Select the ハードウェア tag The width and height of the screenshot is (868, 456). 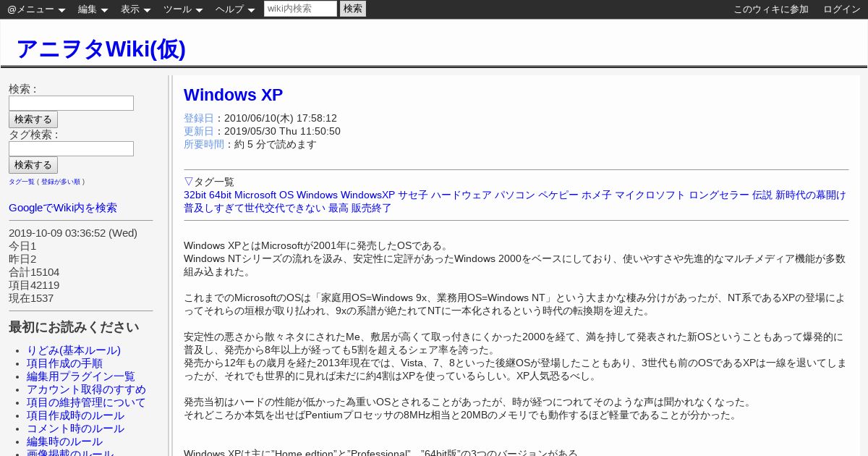(461, 195)
